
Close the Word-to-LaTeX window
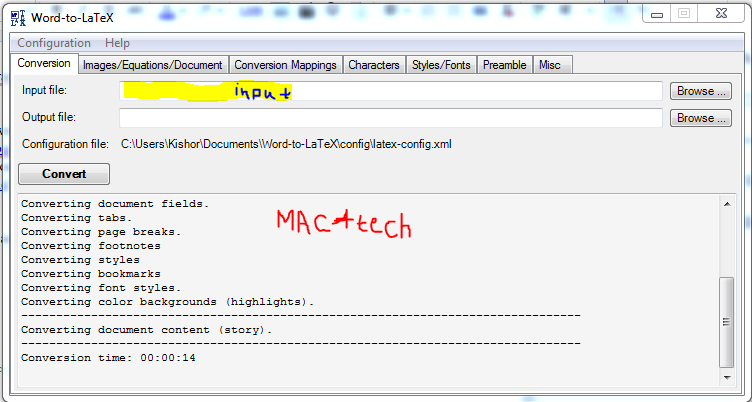722,14
